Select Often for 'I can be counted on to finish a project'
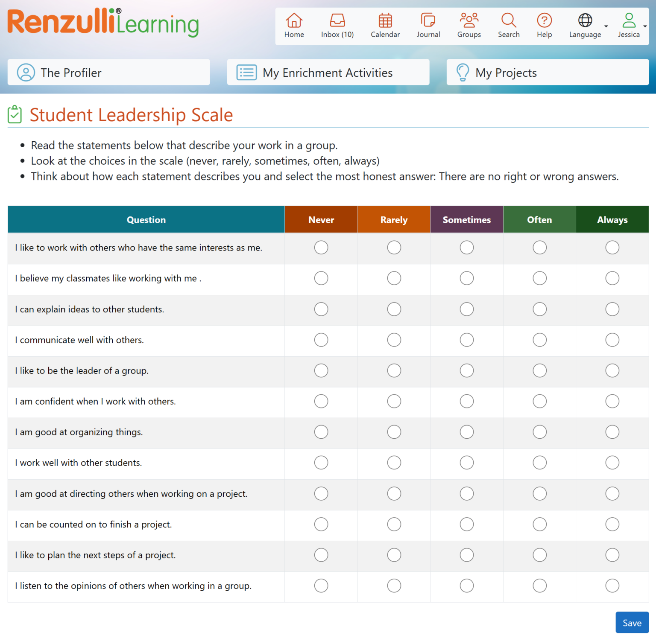656x644 pixels. [x=539, y=524]
